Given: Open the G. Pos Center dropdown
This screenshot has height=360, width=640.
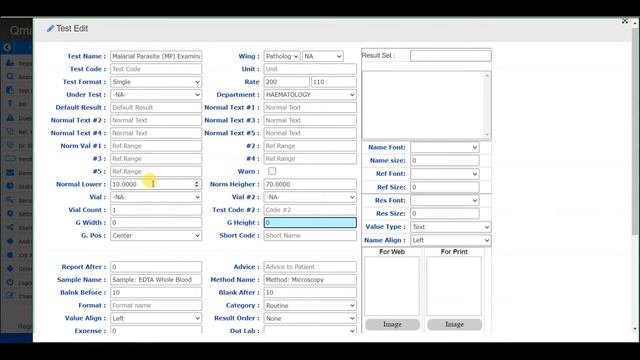Looking at the screenshot, I should pyautogui.click(x=156, y=236).
